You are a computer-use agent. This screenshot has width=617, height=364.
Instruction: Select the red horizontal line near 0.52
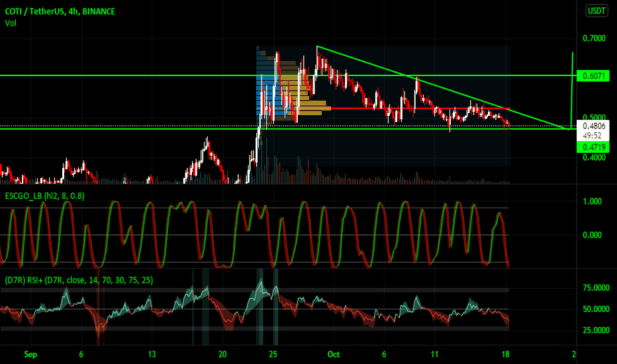pos(421,109)
